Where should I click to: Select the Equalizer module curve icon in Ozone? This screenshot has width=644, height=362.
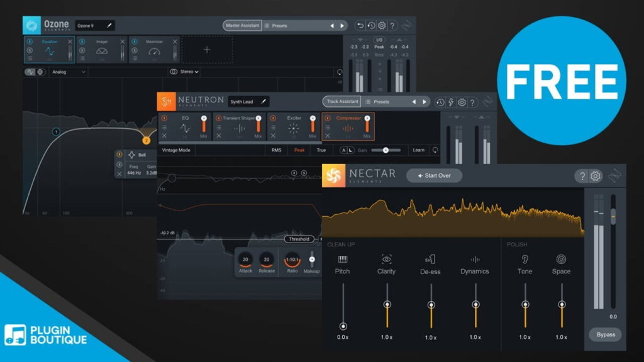(x=50, y=52)
